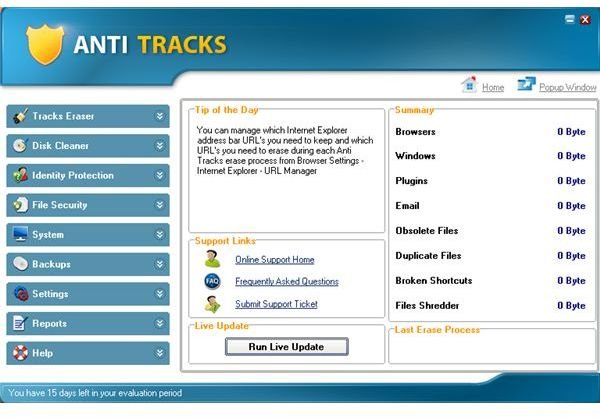Click the Obsolete Files summary label

click(427, 230)
